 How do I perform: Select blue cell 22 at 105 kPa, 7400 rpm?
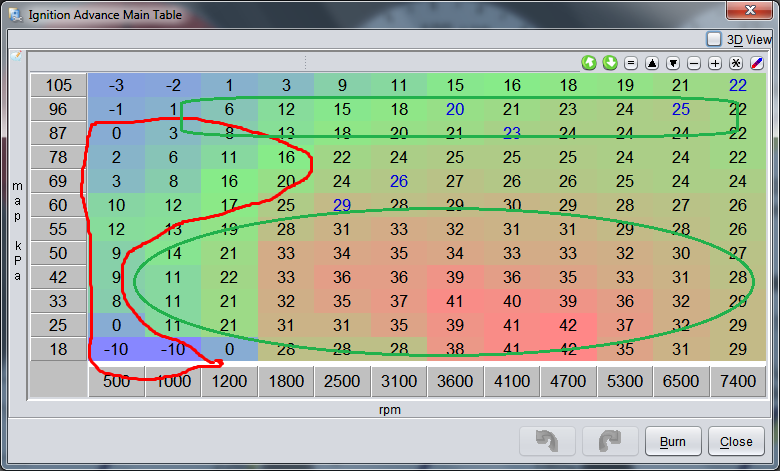point(738,85)
